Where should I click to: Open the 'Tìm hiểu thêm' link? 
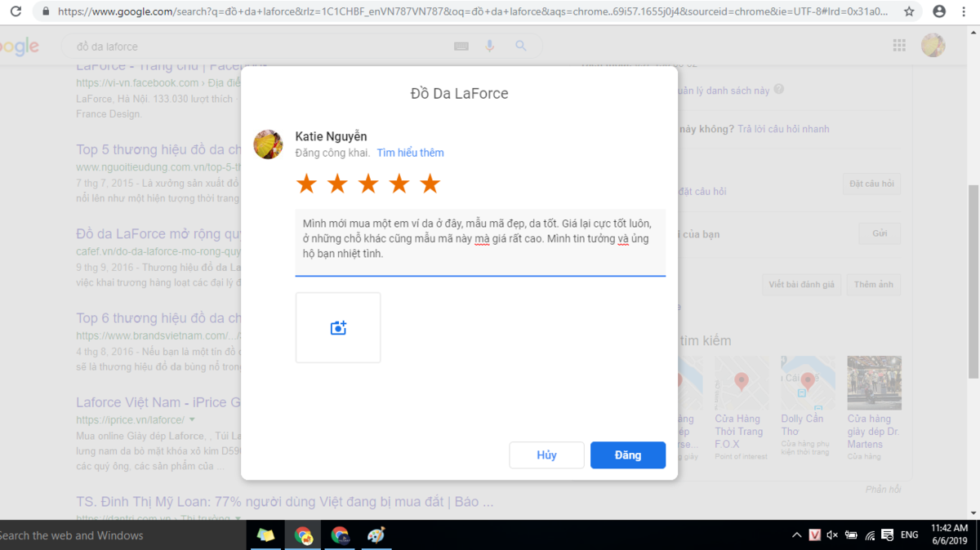pos(410,153)
